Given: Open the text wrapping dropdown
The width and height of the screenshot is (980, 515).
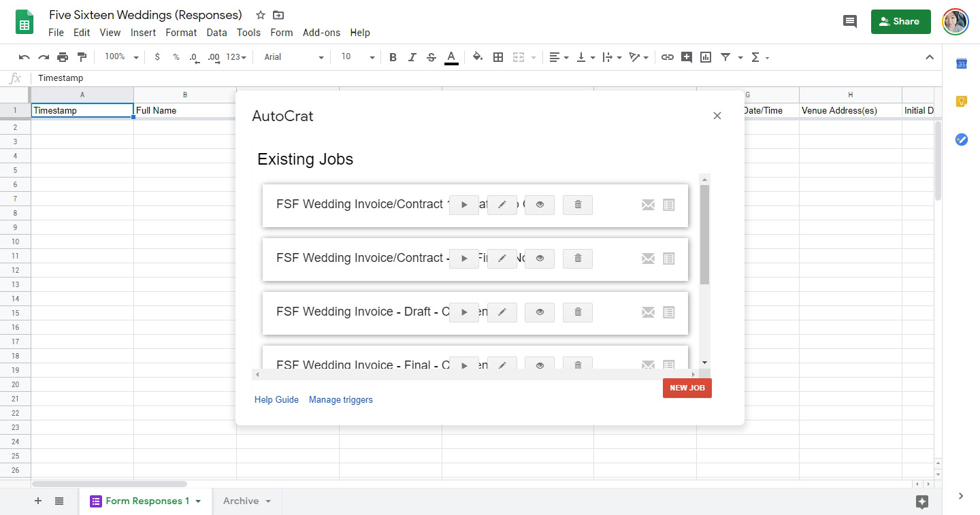Looking at the screenshot, I should pos(612,57).
